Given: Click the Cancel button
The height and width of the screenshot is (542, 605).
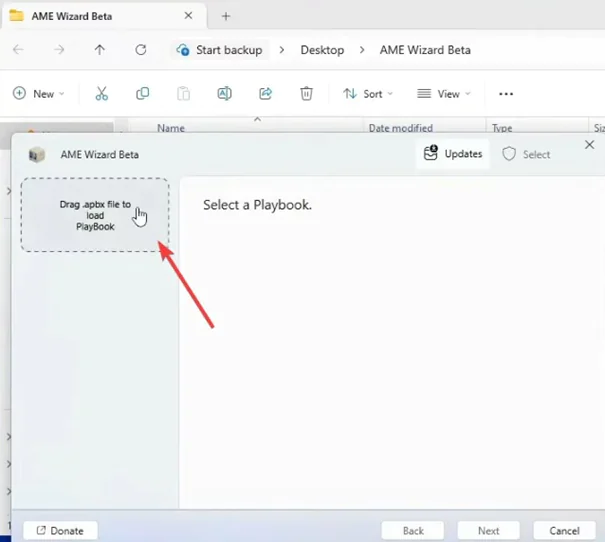Looking at the screenshot, I should [x=564, y=531].
